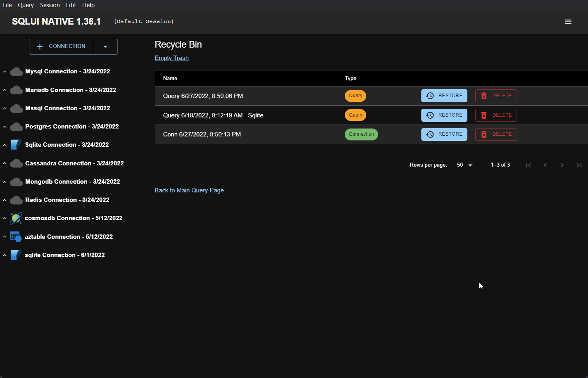Restore the Query 6/18/2022 Sqlite item
Screen dimensions: 588x378
(444, 115)
